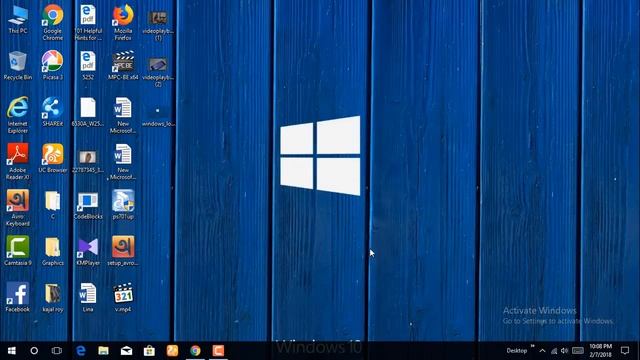Show hidden system tray icons
This screenshot has height=360, width=640.
point(542,351)
